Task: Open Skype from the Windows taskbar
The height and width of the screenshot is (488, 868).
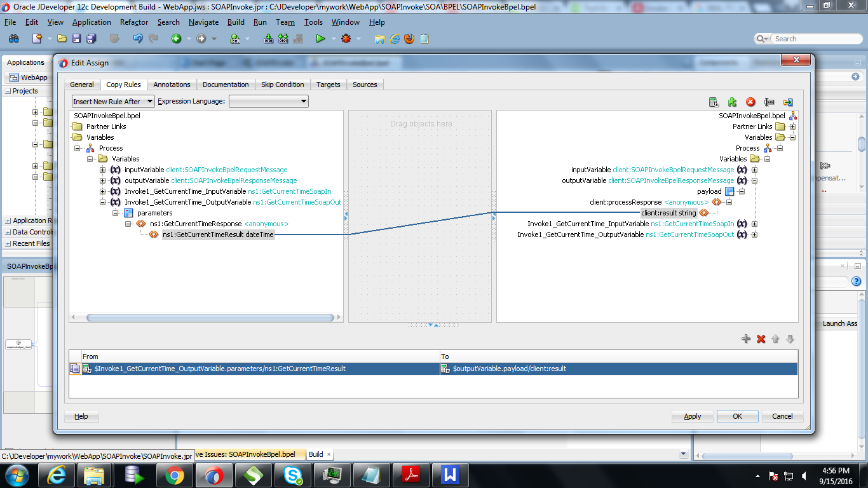Action: coord(294,475)
